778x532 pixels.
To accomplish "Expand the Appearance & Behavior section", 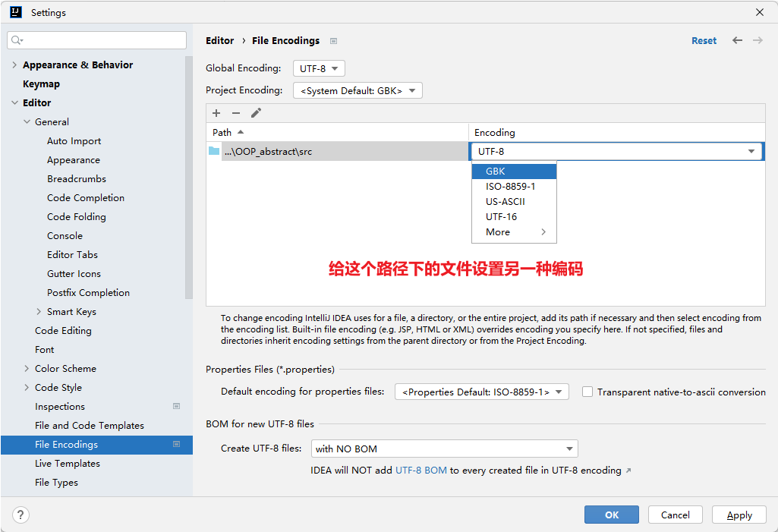I will 14,65.
